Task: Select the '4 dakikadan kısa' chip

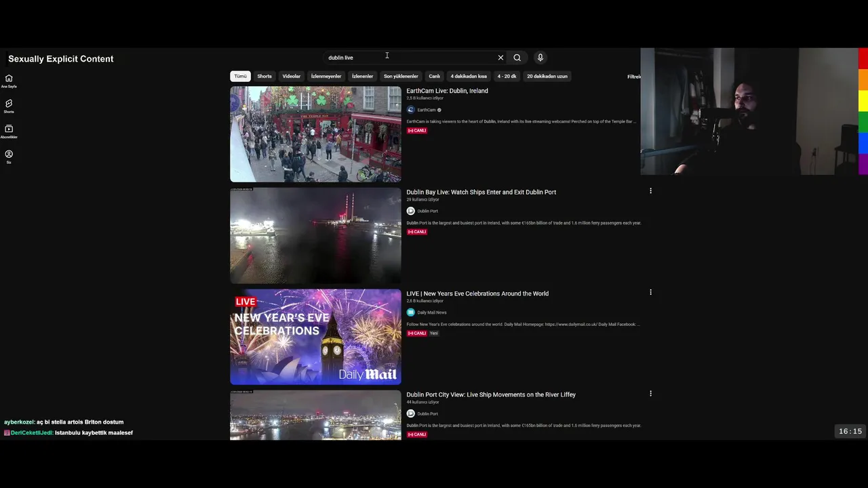Action: tap(469, 77)
